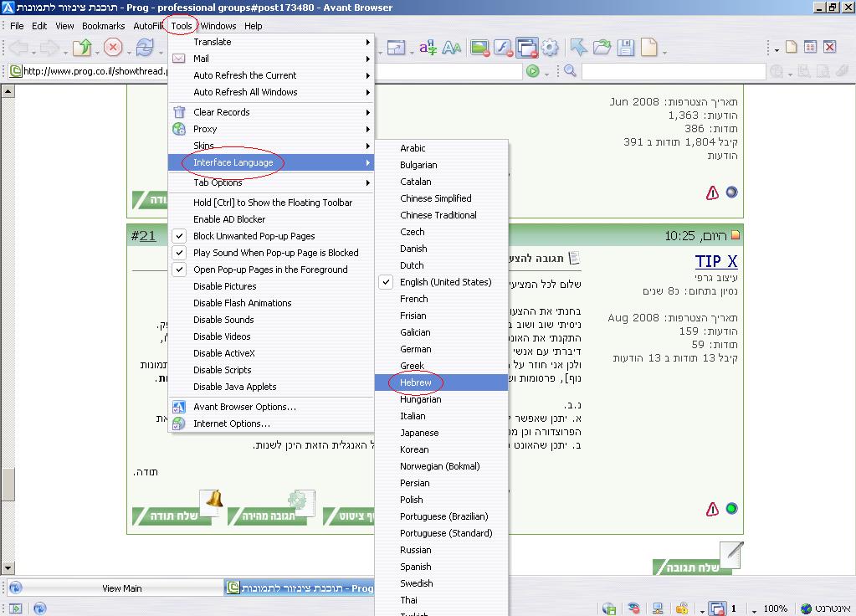Click the Full Screen toolbar icon
Image resolution: width=856 pixels, height=616 pixels.
(397, 48)
